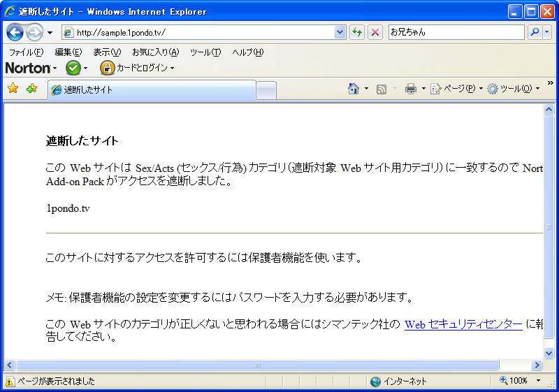Click the magnifier search button
This screenshot has height=392, width=559.
535,32
